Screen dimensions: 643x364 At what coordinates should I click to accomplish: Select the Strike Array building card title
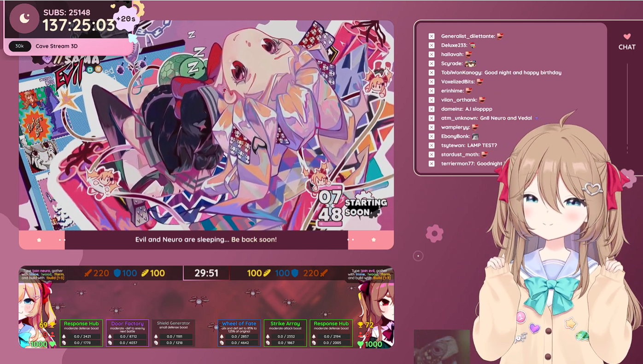(x=285, y=324)
